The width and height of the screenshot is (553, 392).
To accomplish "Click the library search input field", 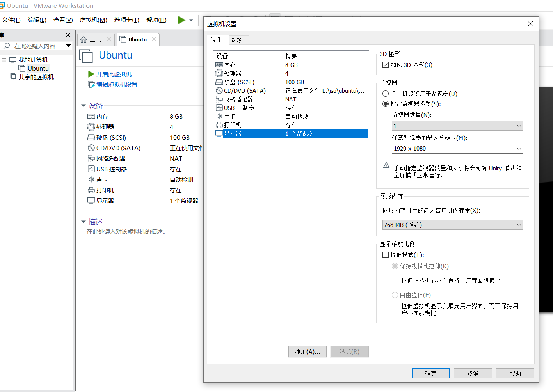I will (37, 46).
